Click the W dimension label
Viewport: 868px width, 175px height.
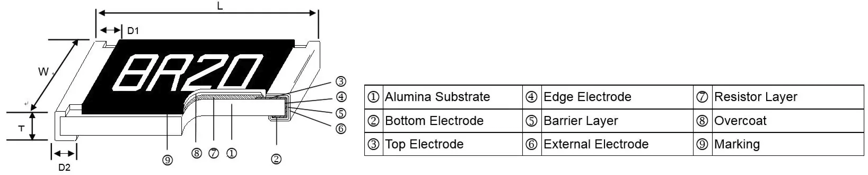pos(43,72)
